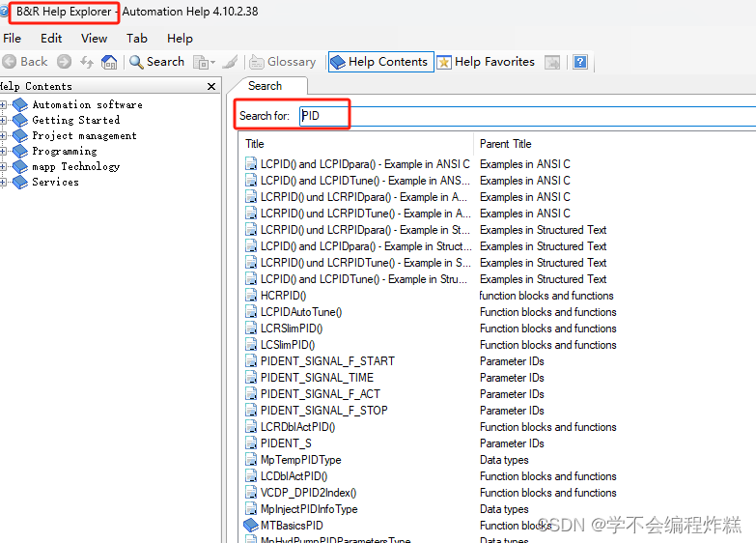
Task: Expand the Automation software tree node
Action: 3,104
